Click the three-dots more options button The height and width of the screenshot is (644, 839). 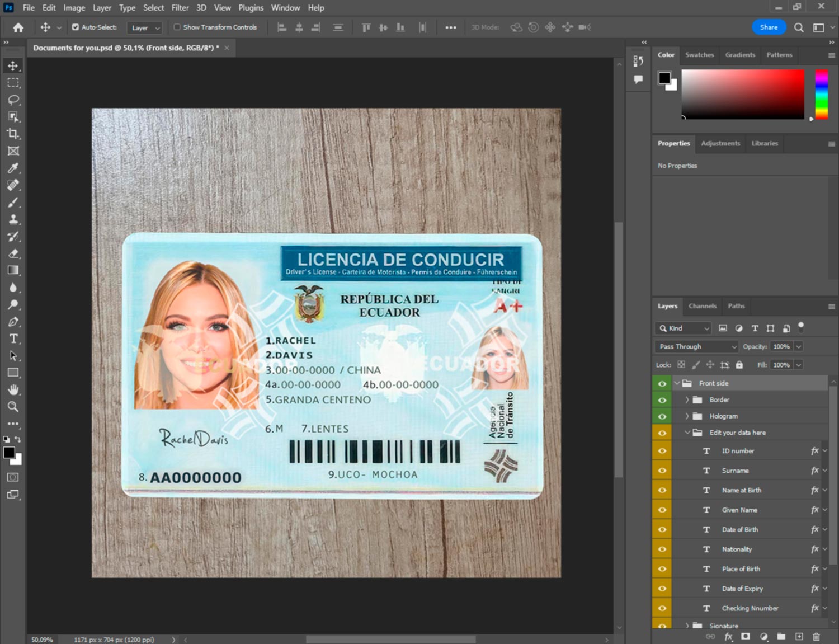coord(450,27)
